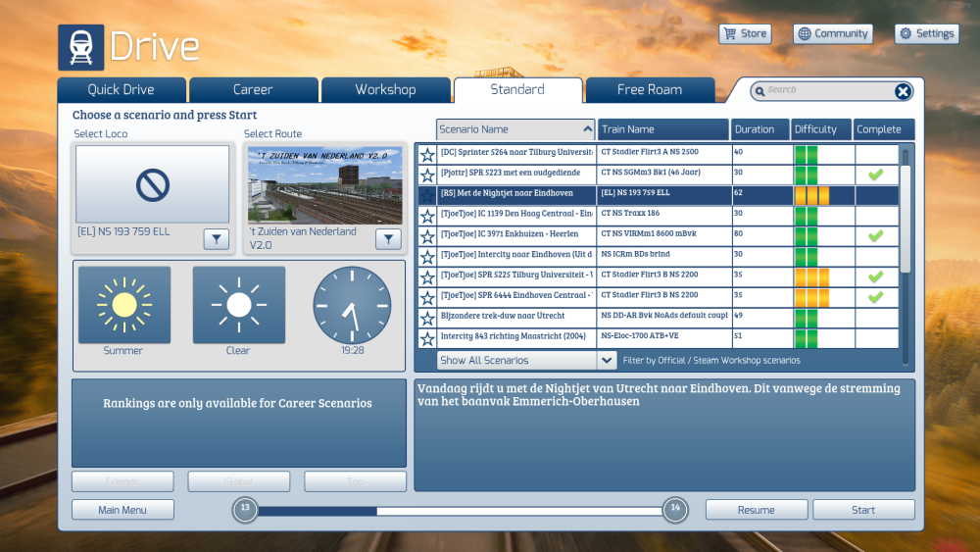Open the Select Route filter dropdown
This screenshot has height=552, width=980.
[388, 239]
